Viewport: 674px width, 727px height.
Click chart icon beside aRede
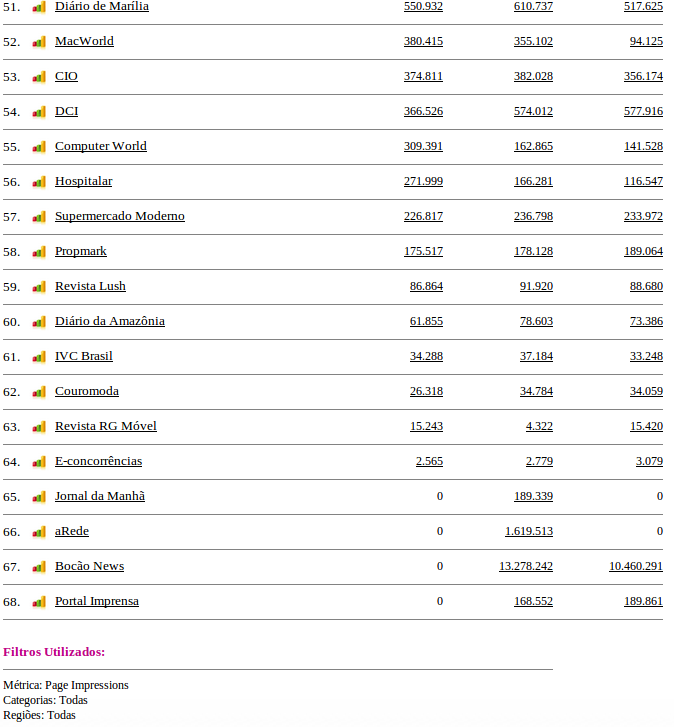(x=39, y=532)
